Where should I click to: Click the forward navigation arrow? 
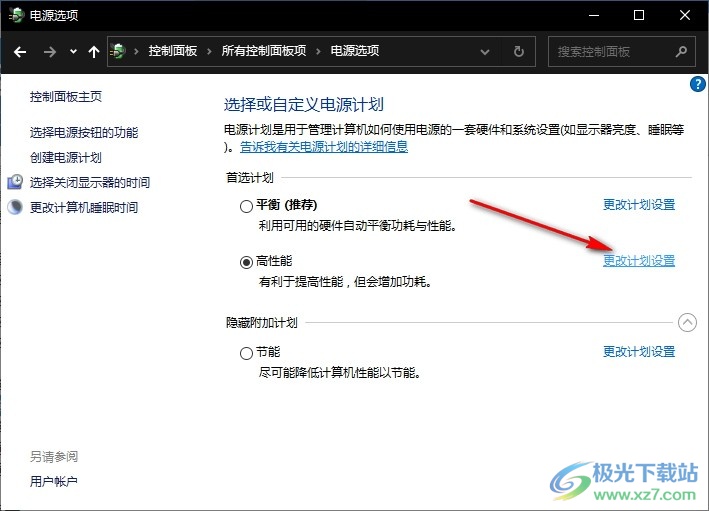[49, 52]
